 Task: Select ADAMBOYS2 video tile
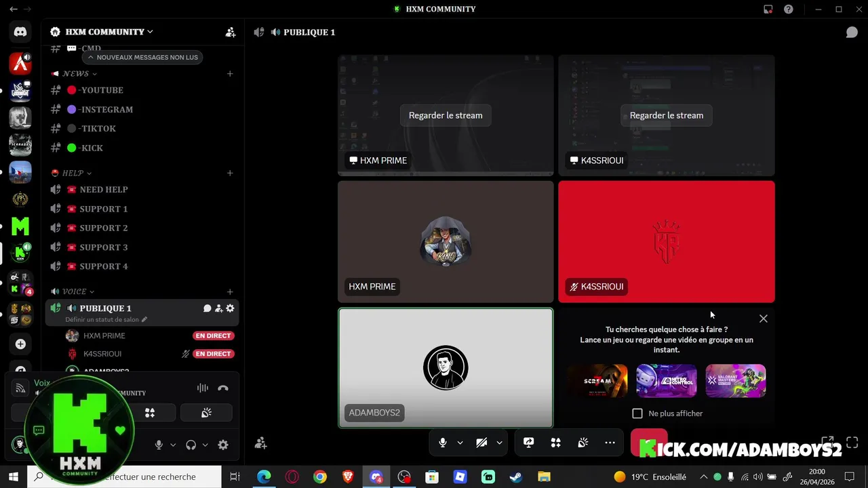click(x=446, y=368)
